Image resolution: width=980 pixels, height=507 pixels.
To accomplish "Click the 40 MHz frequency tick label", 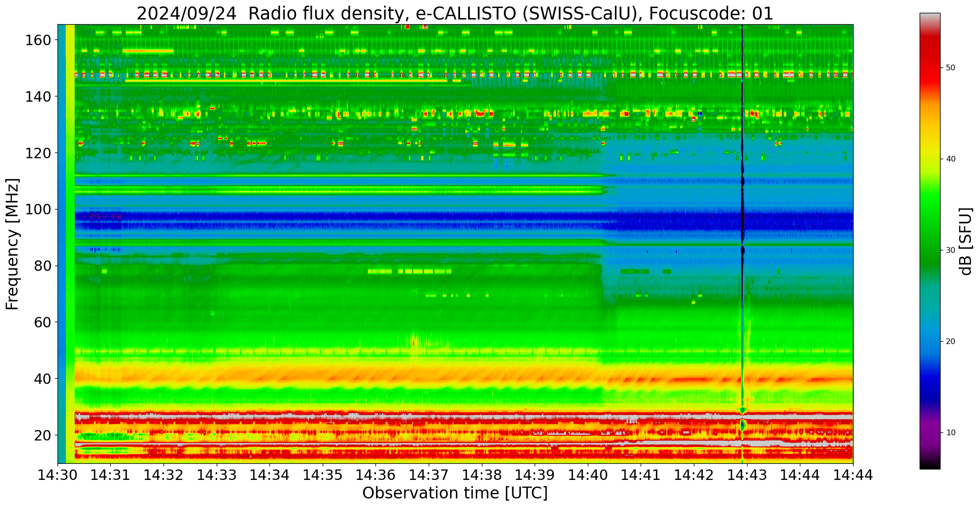I will [x=43, y=379].
